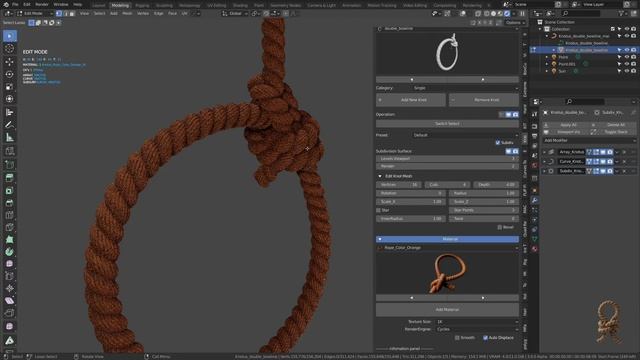Adjust the Rotation value slider
Viewport: 640px width, 360px height.
click(x=411, y=193)
